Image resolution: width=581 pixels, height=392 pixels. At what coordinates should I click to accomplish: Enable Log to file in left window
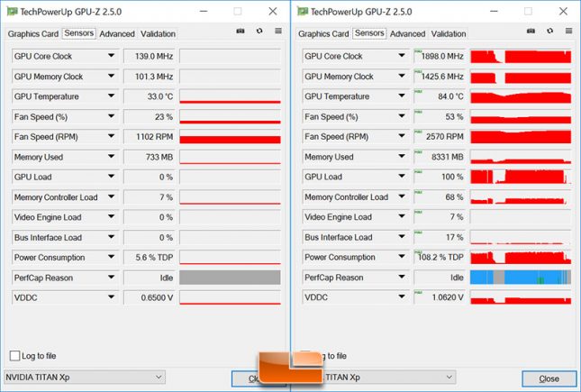14,356
